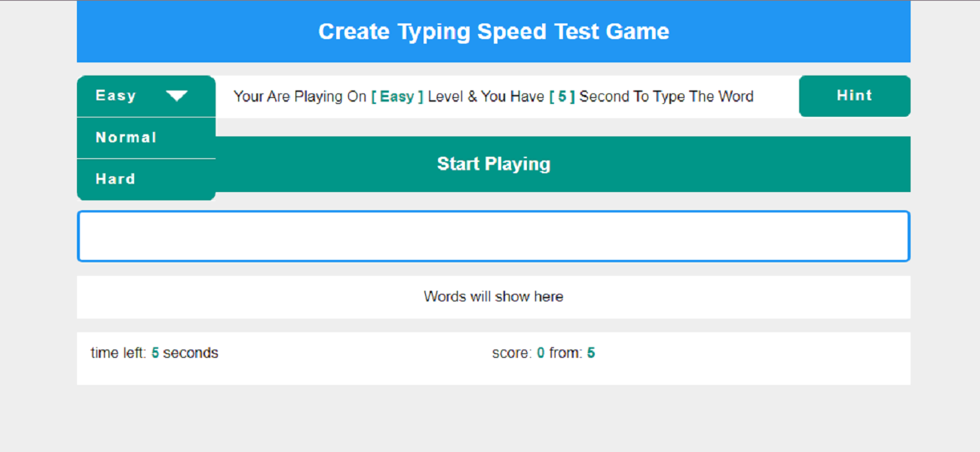The height and width of the screenshot is (452, 980).
Task: Click the 'score:' label
Action: click(512, 353)
